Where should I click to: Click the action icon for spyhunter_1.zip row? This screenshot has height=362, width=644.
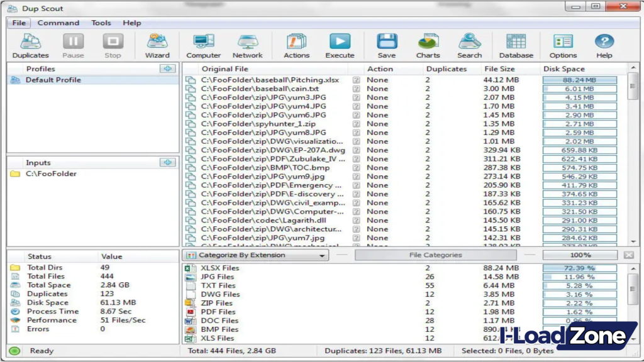[x=356, y=124]
